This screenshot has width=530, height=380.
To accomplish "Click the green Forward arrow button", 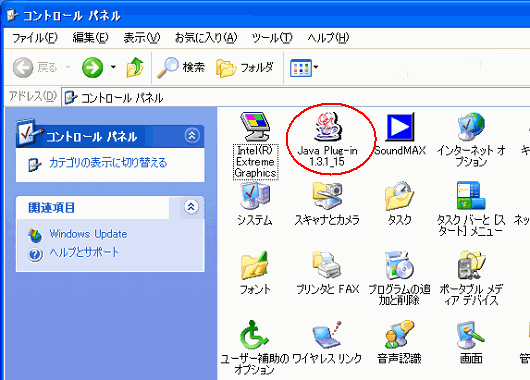I will click(x=93, y=67).
